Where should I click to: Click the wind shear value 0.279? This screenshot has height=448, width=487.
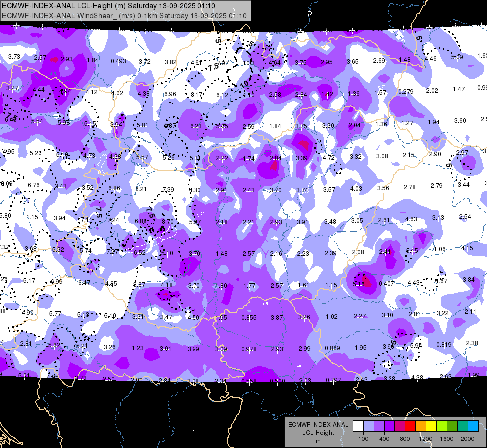tap(406, 92)
